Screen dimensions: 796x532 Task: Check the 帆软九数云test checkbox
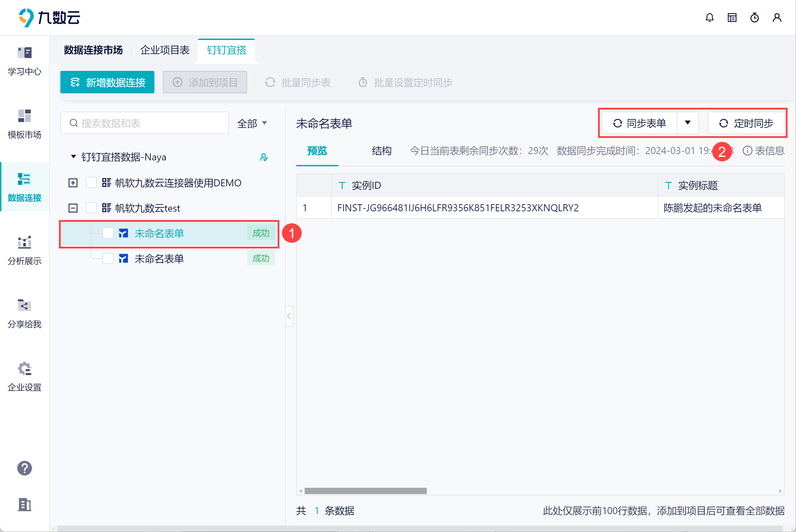[x=91, y=208]
